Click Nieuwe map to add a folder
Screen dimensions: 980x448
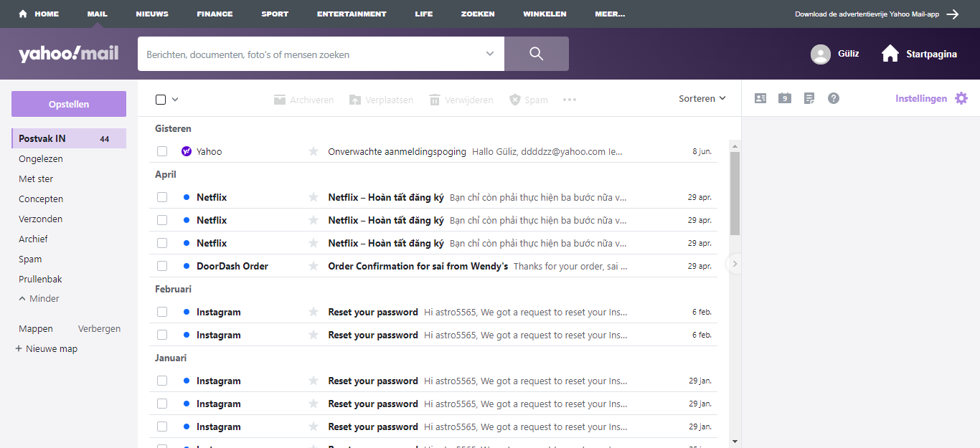click(x=47, y=349)
